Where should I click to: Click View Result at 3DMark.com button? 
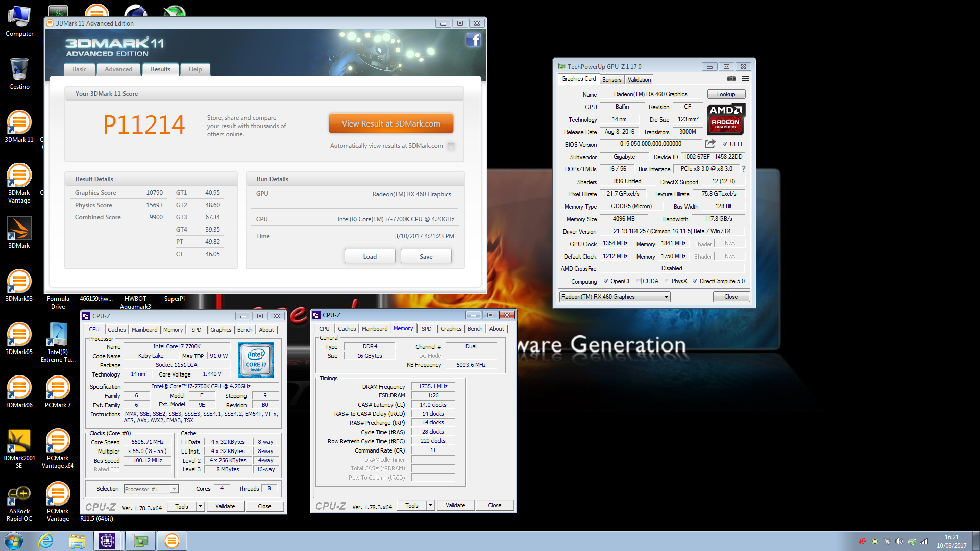pyautogui.click(x=391, y=123)
